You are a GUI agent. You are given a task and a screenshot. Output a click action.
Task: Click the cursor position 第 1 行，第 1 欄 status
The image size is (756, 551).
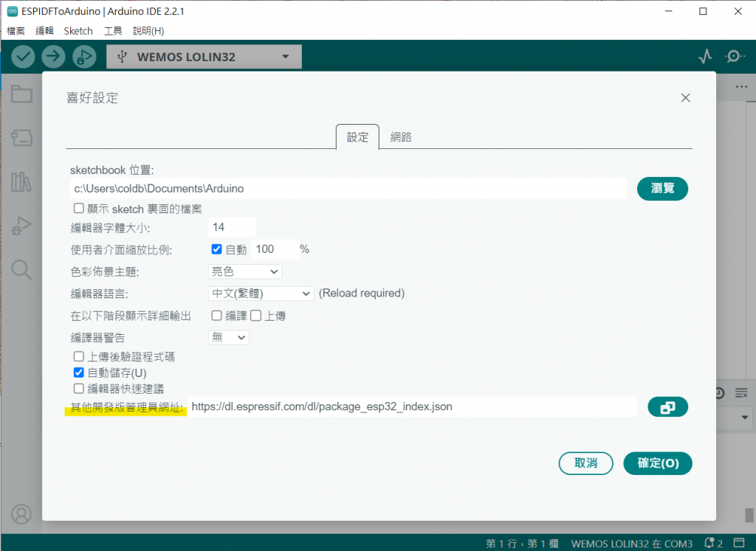[x=522, y=544]
